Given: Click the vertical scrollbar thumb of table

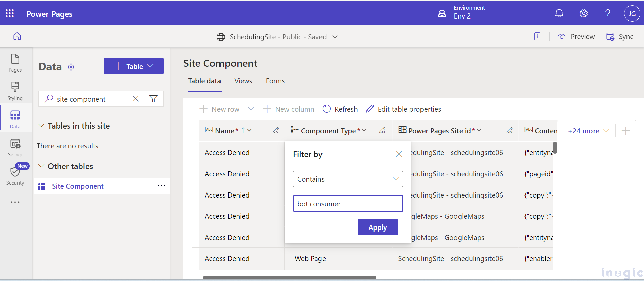Looking at the screenshot, I should [555, 148].
